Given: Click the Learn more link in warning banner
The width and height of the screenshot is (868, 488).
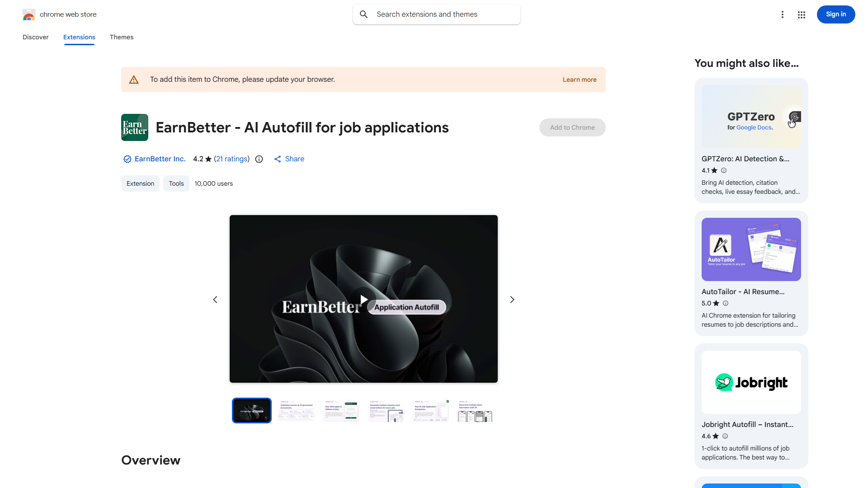Looking at the screenshot, I should [x=580, y=80].
